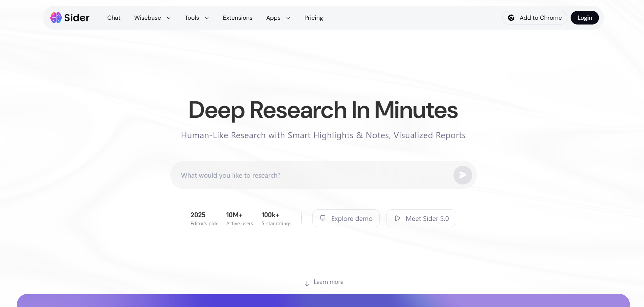Click the Meet Sider 5.0 button
Image resolution: width=644 pixels, height=307 pixels.
coord(421,218)
